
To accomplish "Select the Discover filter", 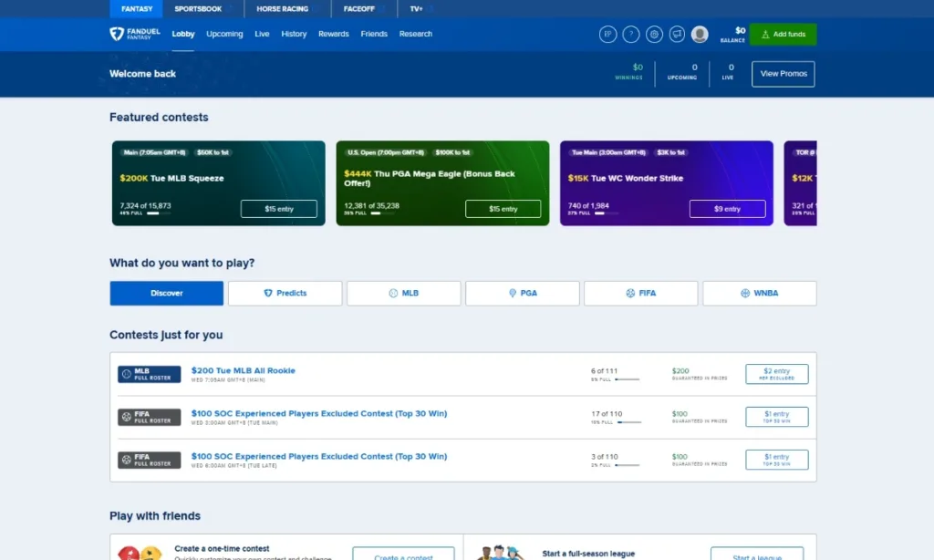I will (x=167, y=294).
